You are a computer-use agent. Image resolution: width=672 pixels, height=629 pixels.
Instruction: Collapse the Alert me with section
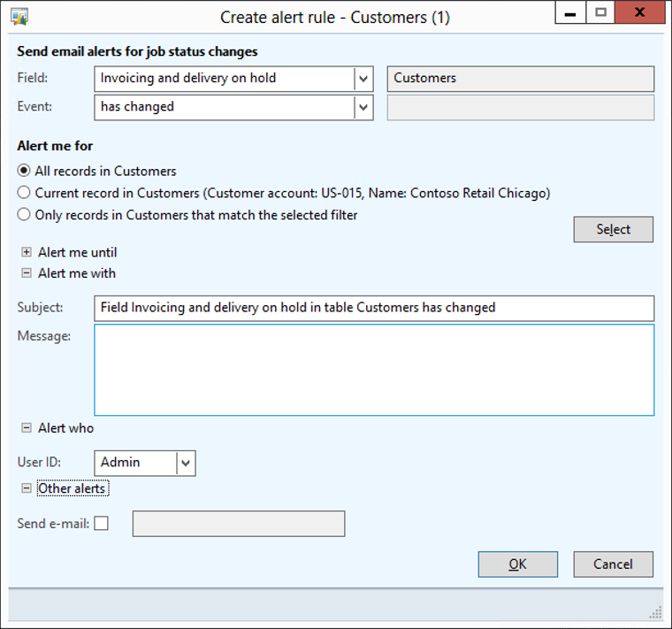coord(27,273)
